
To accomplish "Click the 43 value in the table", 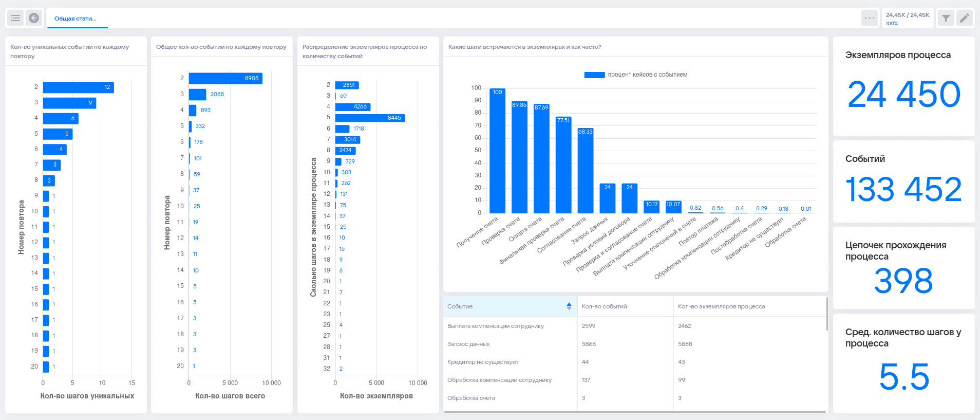I will point(681,362).
